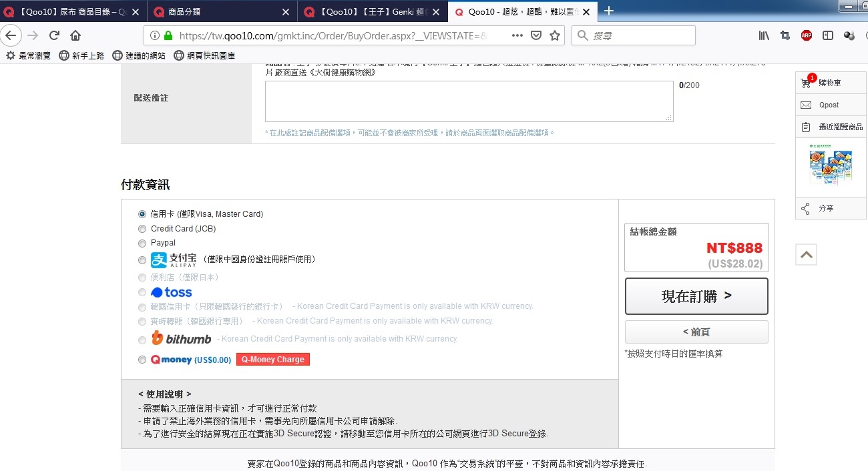Image resolution: width=868 pixels, height=471 pixels.
Task: Open page actions three-dot menu
Action: (x=517, y=35)
